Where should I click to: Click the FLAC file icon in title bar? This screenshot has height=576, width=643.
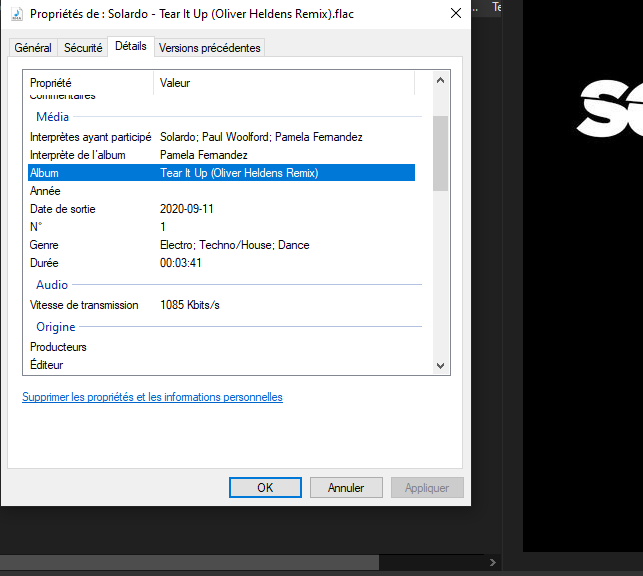pyautogui.click(x=17, y=14)
